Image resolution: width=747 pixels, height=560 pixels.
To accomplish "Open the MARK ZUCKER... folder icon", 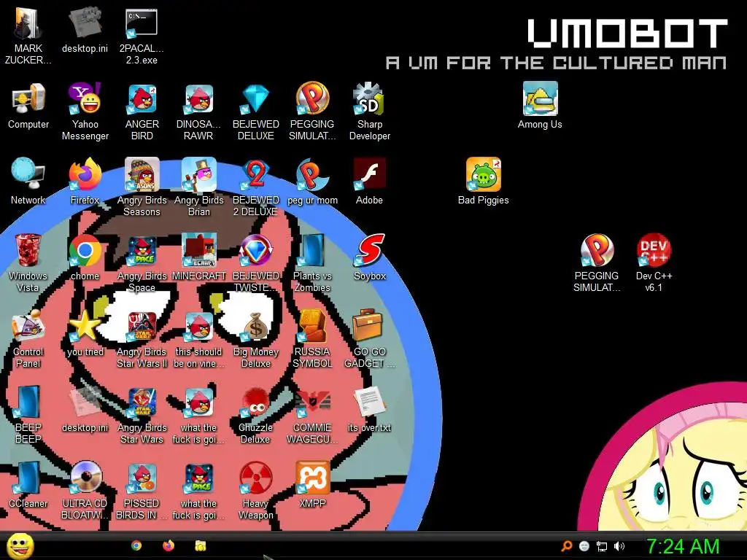I will click(28, 24).
